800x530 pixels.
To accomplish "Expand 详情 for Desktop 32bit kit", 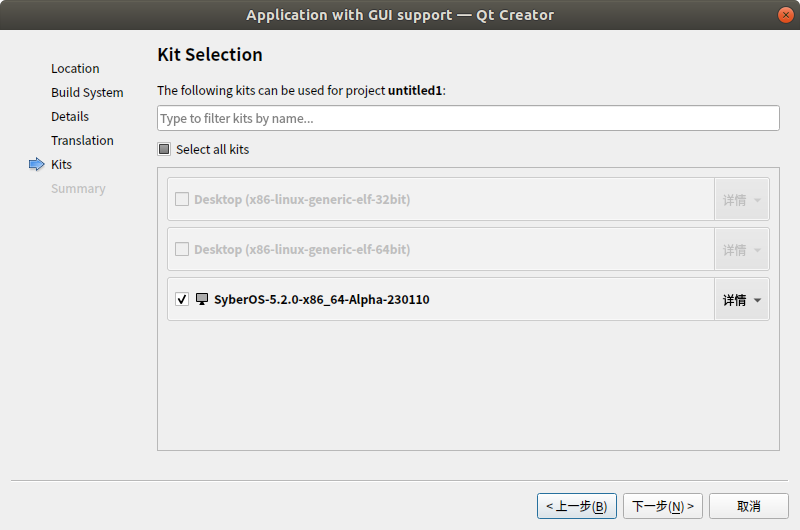I will click(x=741, y=199).
